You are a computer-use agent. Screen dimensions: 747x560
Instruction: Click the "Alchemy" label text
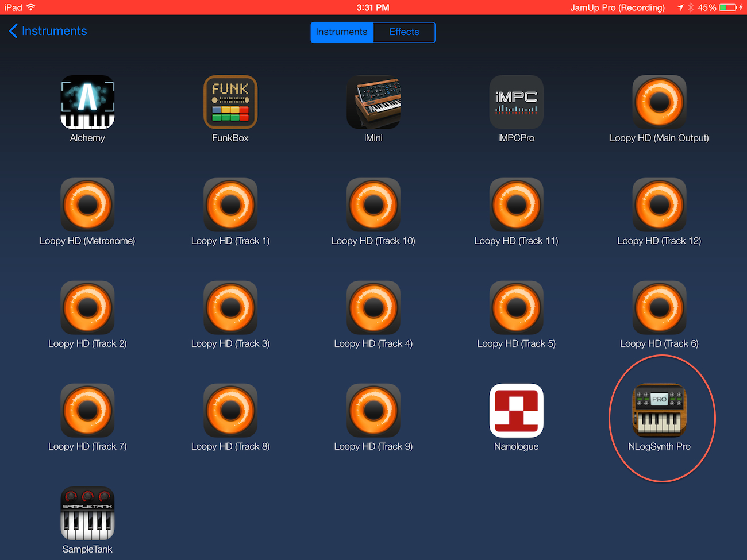click(87, 138)
